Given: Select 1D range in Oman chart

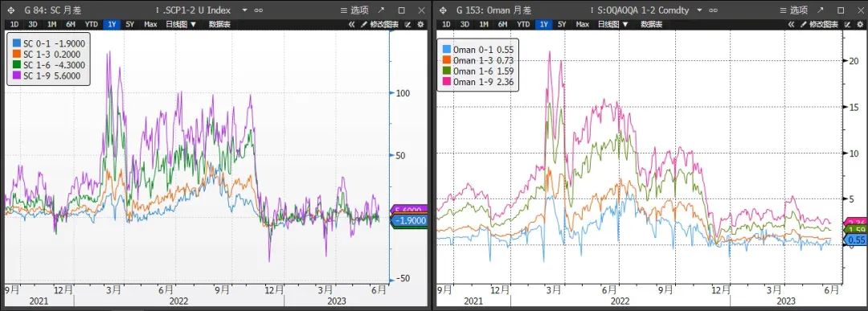Looking at the screenshot, I should [446, 24].
